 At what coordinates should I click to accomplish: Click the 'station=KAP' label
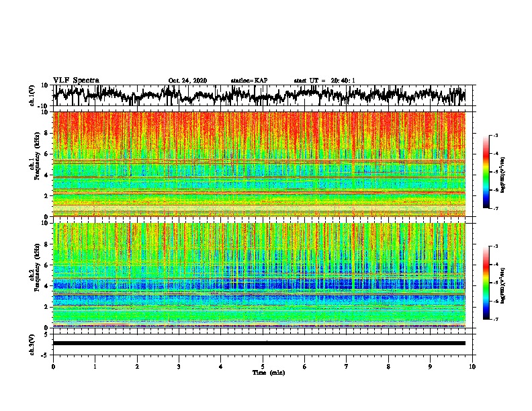(x=249, y=81)
